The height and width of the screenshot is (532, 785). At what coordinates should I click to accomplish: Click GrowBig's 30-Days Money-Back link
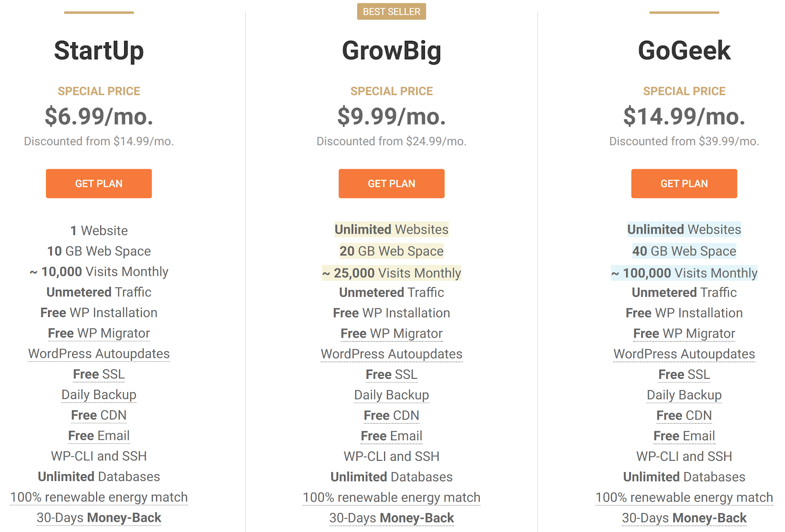(x=392, y=518)
